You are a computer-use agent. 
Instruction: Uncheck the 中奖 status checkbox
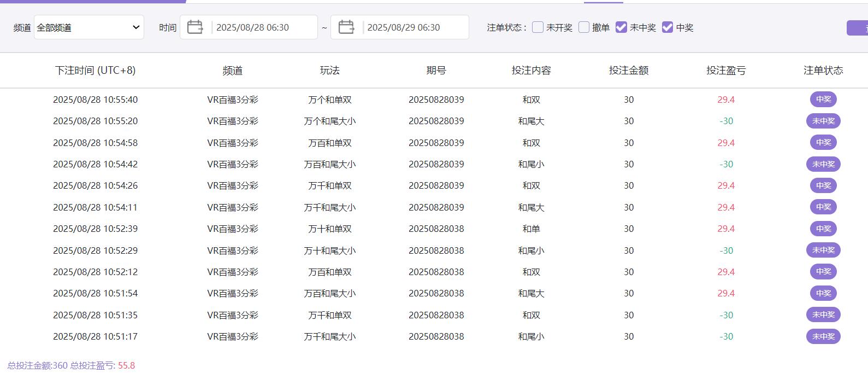[668, 27]
